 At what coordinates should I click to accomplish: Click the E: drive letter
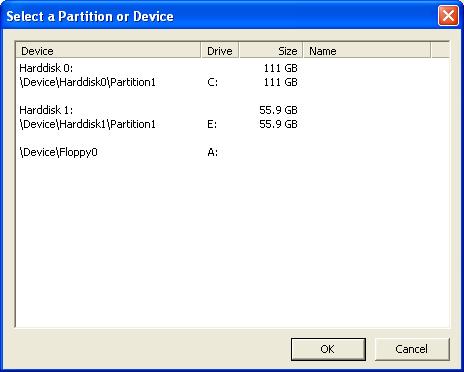(212, 124)
